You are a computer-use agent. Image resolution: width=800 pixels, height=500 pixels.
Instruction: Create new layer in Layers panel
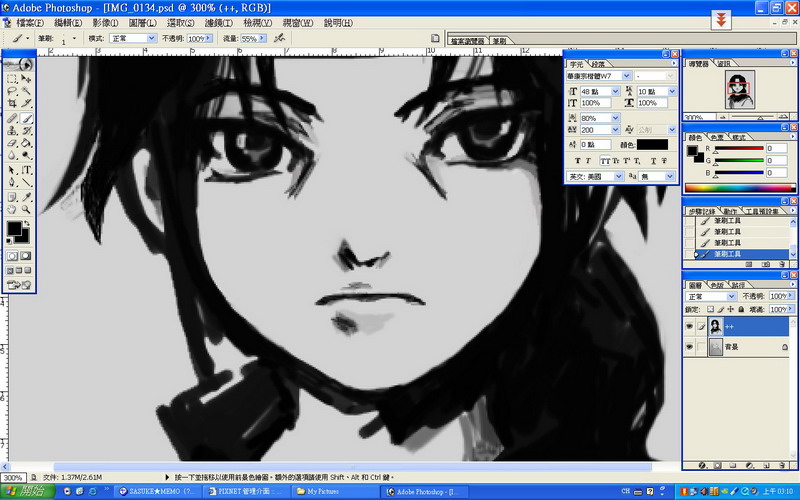(x=766, y=465)
